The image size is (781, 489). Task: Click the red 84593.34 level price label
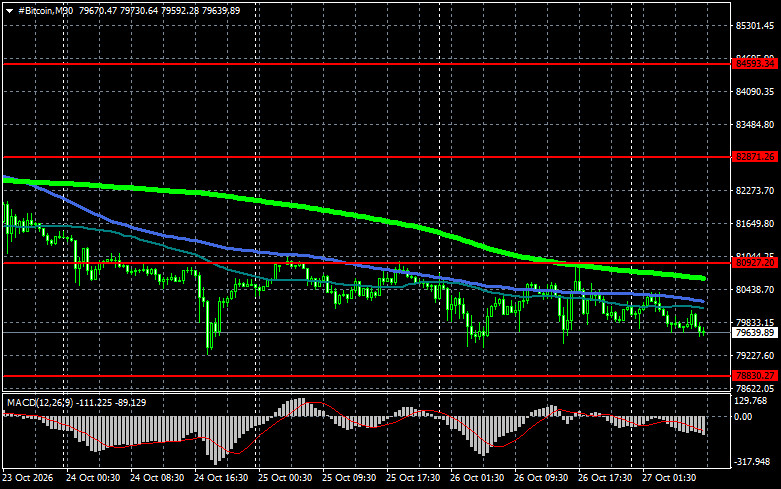(x=755, y=64)
